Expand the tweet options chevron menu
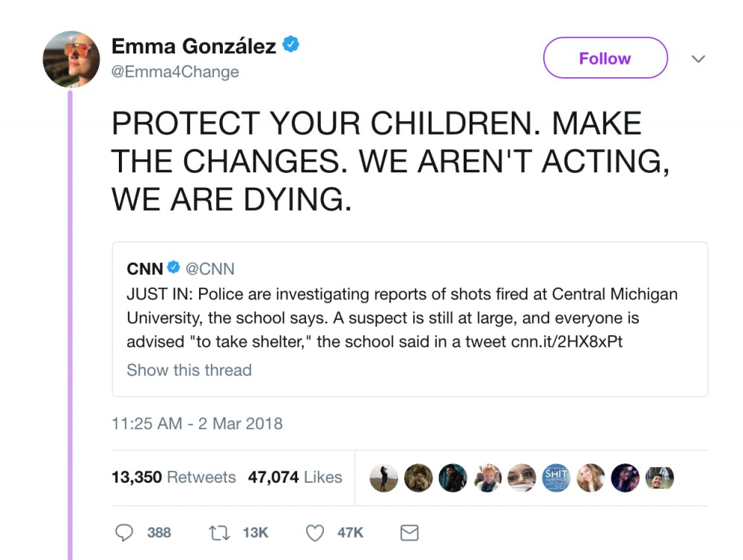This screenshot has width=743, height=560. (x=698, y=59)
